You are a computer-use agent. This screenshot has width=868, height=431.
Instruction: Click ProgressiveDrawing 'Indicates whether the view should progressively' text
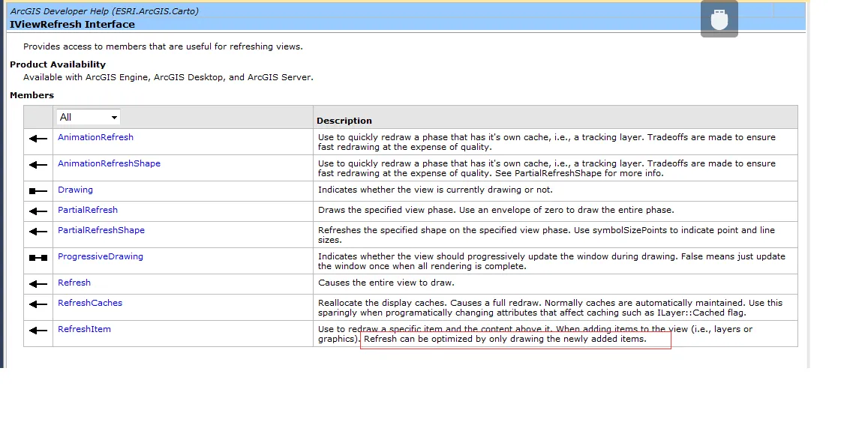tap(551, 262)
